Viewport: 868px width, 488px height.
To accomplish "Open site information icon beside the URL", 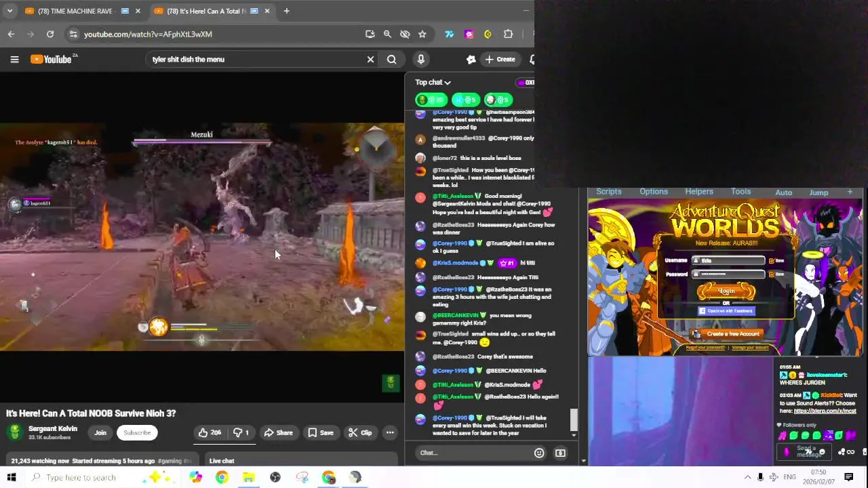I will click(73, 34).
